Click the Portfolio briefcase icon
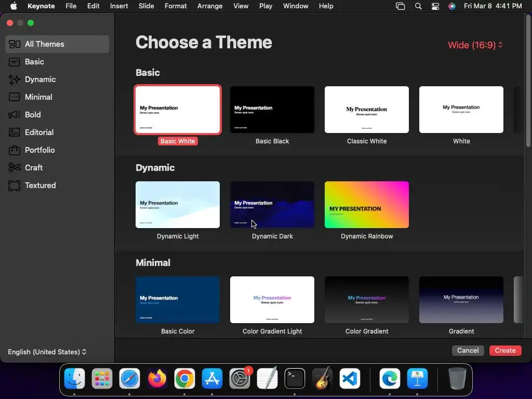This screenshot has height=399, width=532. click(x=14, y=150)
